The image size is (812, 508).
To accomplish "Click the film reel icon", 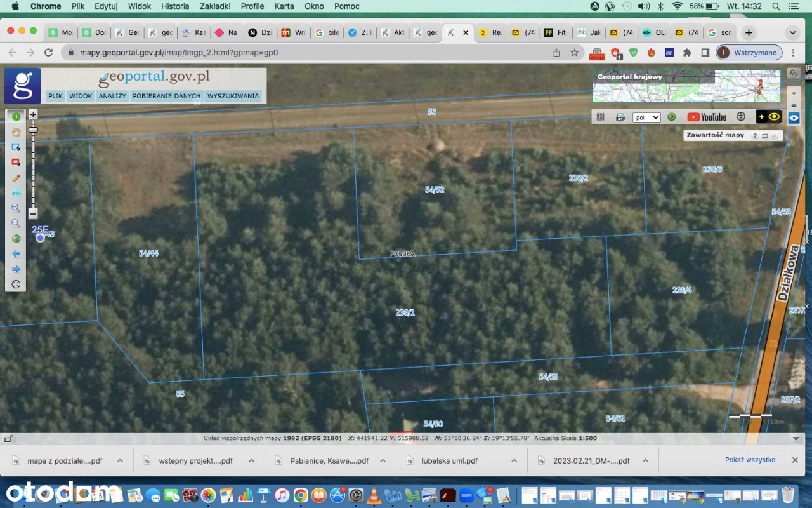I will click(x=740, y=117).
